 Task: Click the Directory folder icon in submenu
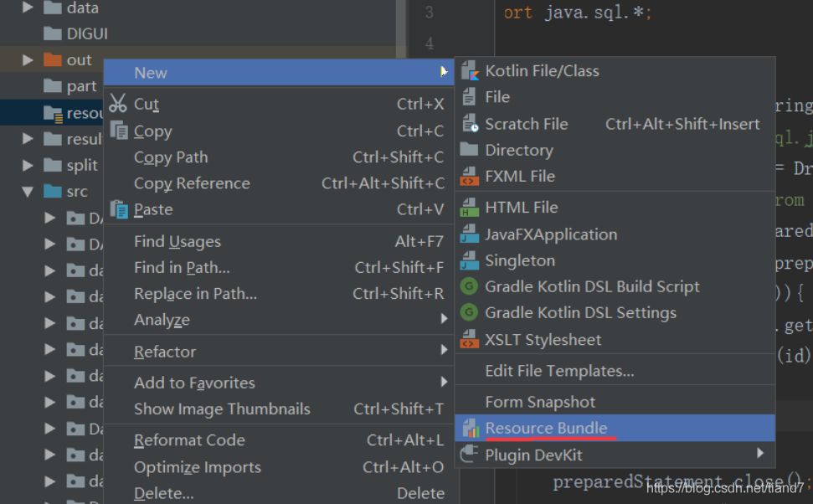point(469,150)
